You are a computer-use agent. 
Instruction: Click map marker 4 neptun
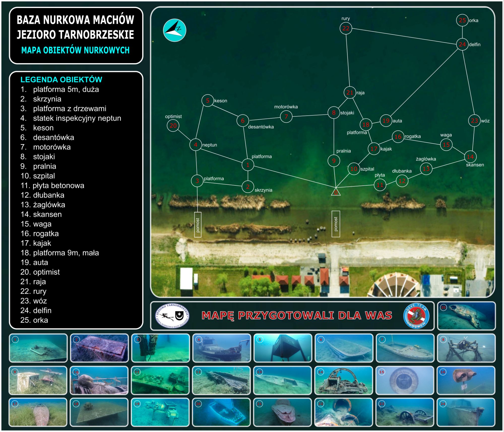pos(196,145)
